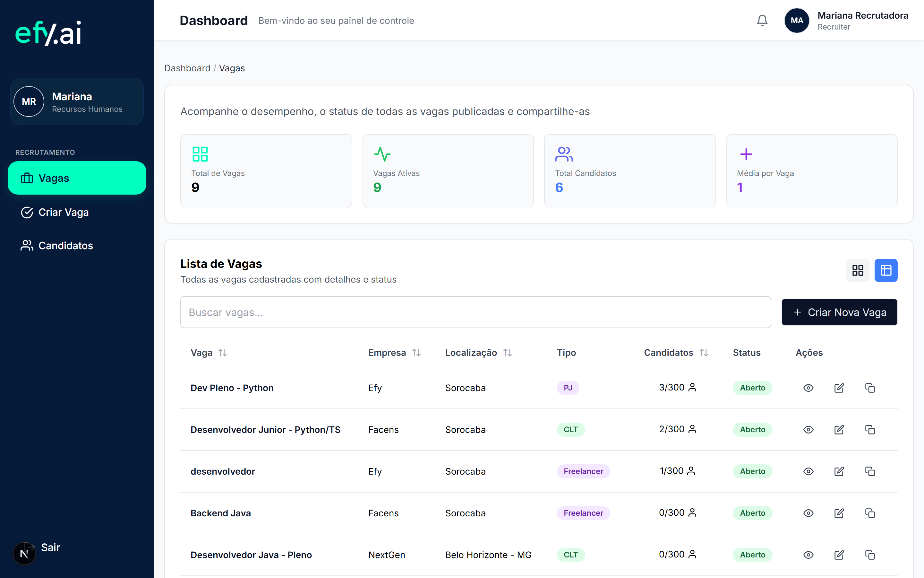Click the Total de Vagas card

click(266, 171)
